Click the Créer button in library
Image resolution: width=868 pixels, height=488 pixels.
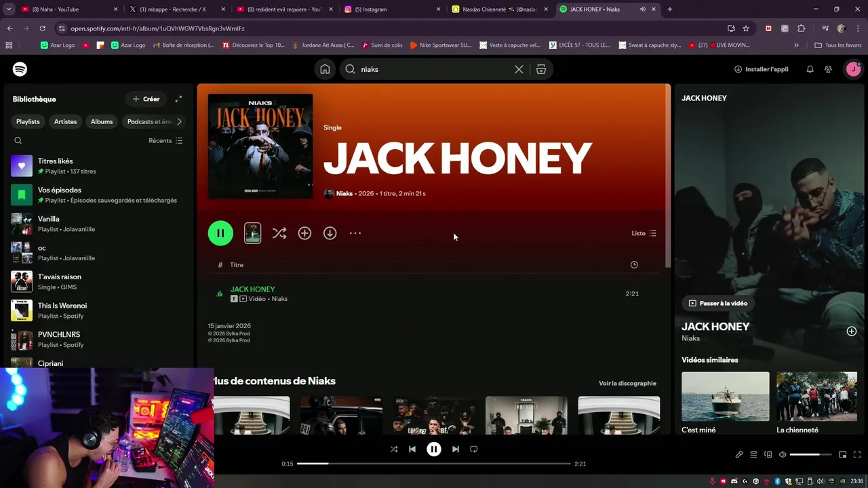(146, 99)
